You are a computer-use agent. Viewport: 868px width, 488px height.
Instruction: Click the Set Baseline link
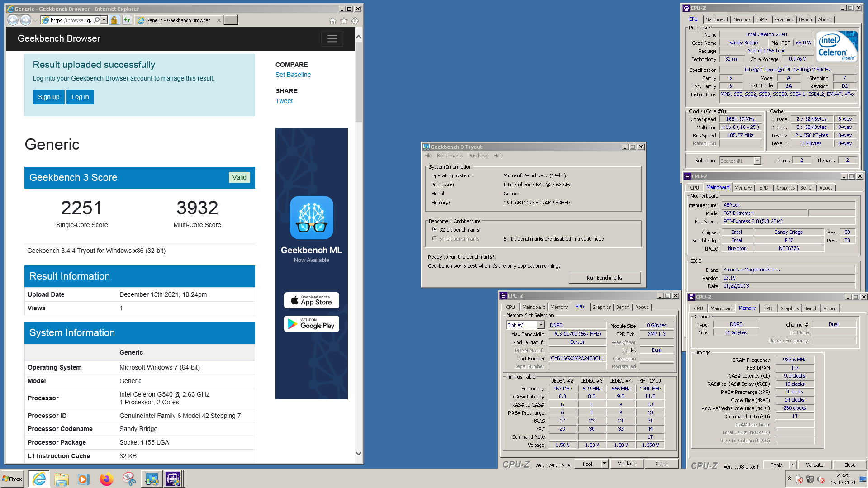[x=293, y=75]
